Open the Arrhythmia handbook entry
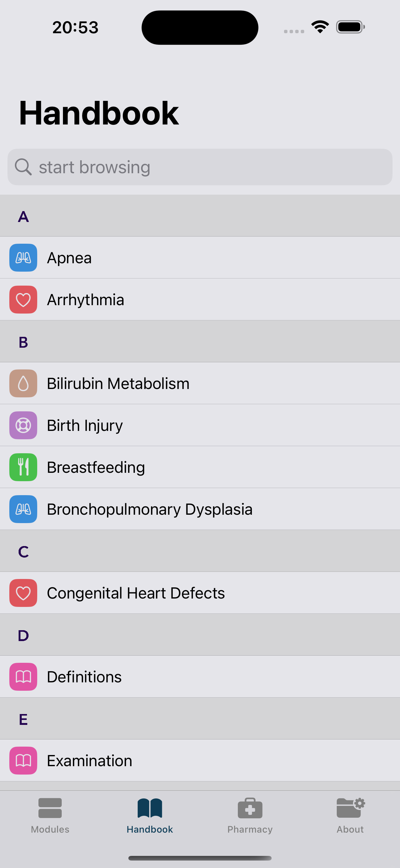This screenshot has width=400, height=868. (x=200, y=300)
